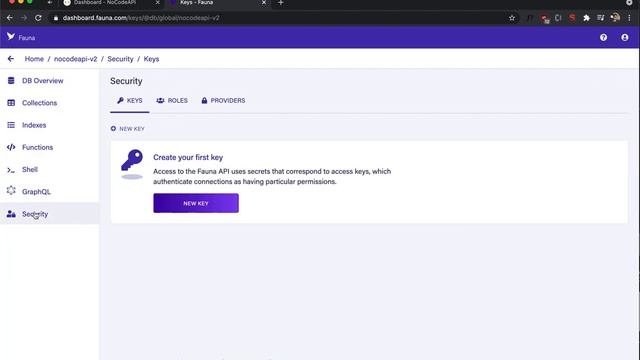Click the Indexes list icon

click(11, 125)
